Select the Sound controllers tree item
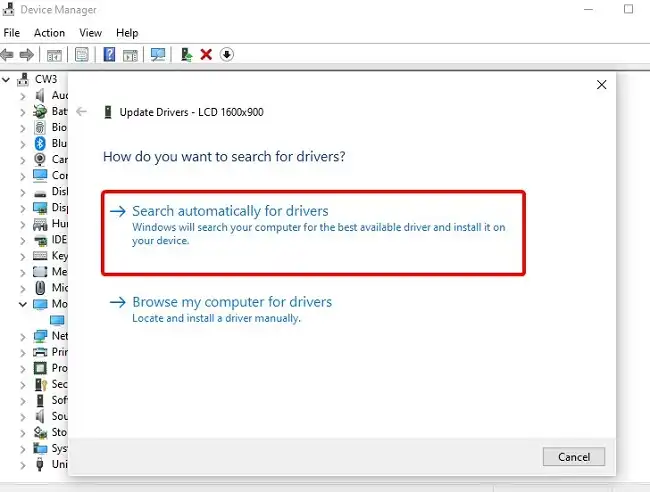The height and width of the screenshot is (492, 650). (x=60, y=416)
